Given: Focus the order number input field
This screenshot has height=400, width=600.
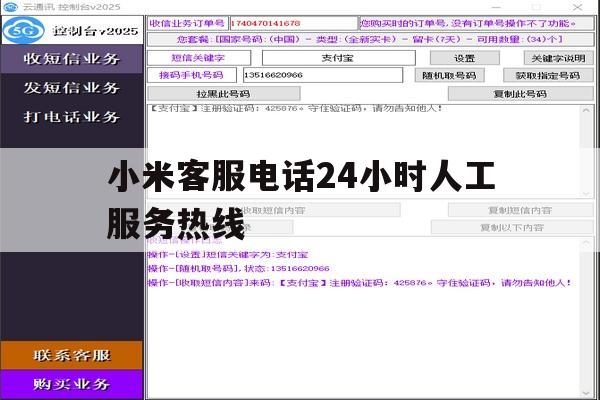Looking at the screenshot, I should [293, 23].
